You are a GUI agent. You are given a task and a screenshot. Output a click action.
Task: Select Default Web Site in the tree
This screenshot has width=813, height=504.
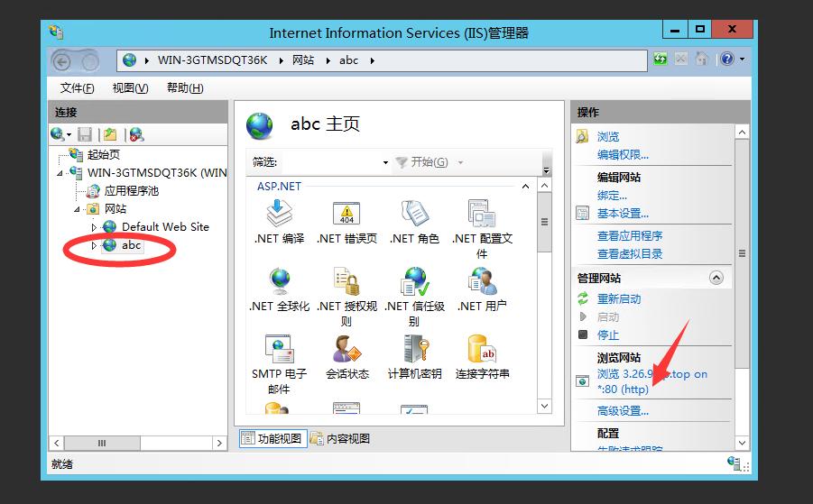[x=165, y=227]
